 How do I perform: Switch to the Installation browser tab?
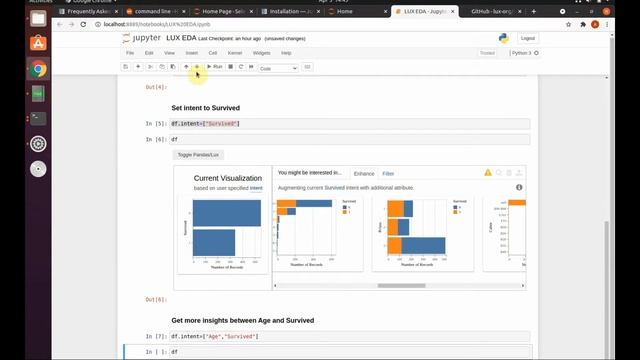(291, 11)
